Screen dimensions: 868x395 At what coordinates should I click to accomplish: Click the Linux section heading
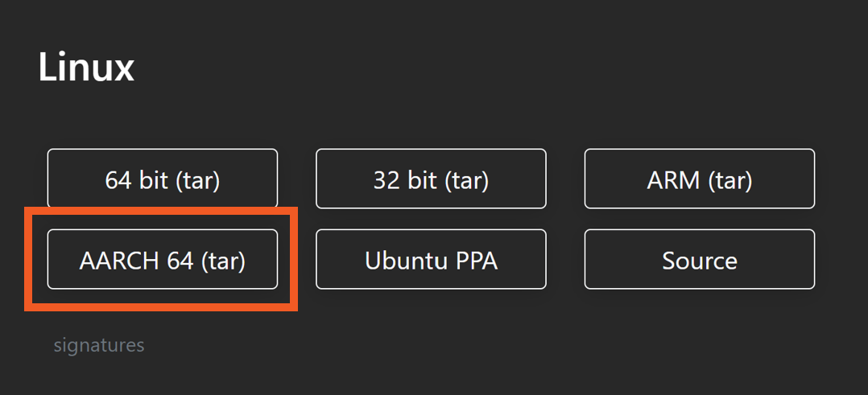pyautogui.click(x=86, y=68)
